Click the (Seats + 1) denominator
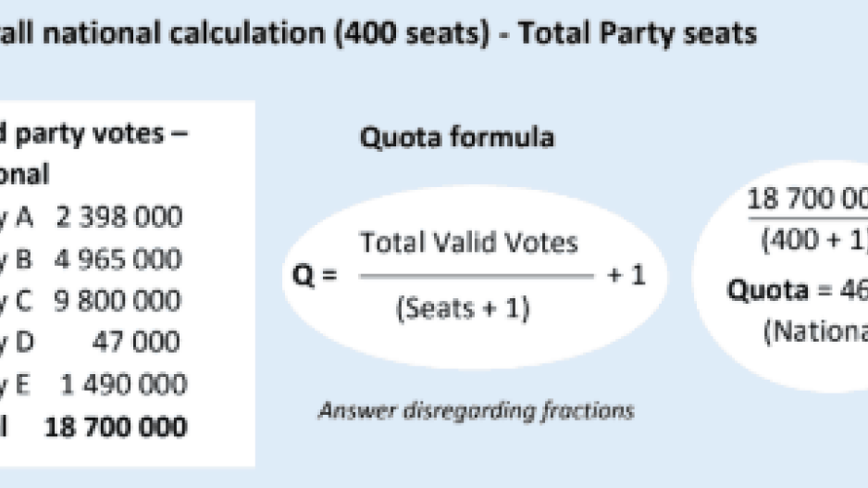This screenshot has width=868, height=488. tap(463, 309)
